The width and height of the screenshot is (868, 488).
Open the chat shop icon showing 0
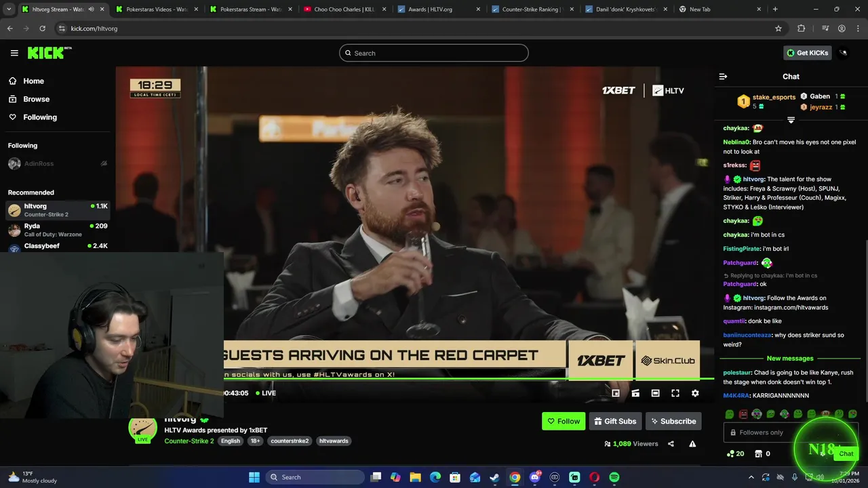point(762,453)
